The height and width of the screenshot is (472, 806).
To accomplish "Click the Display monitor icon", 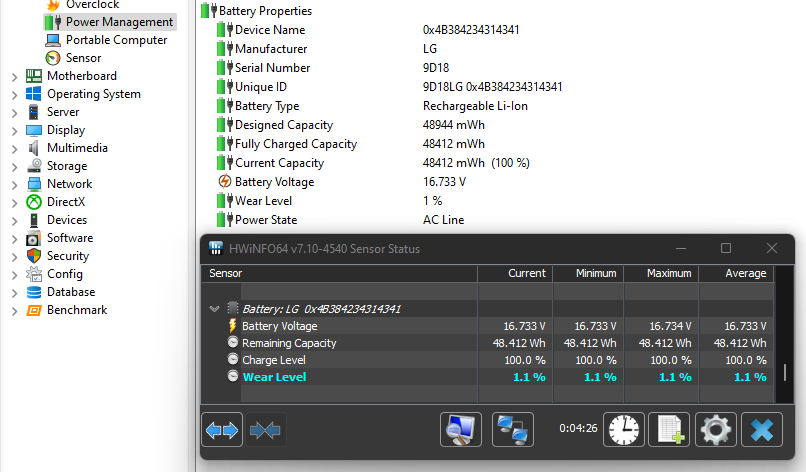I will tap(34, 130).
